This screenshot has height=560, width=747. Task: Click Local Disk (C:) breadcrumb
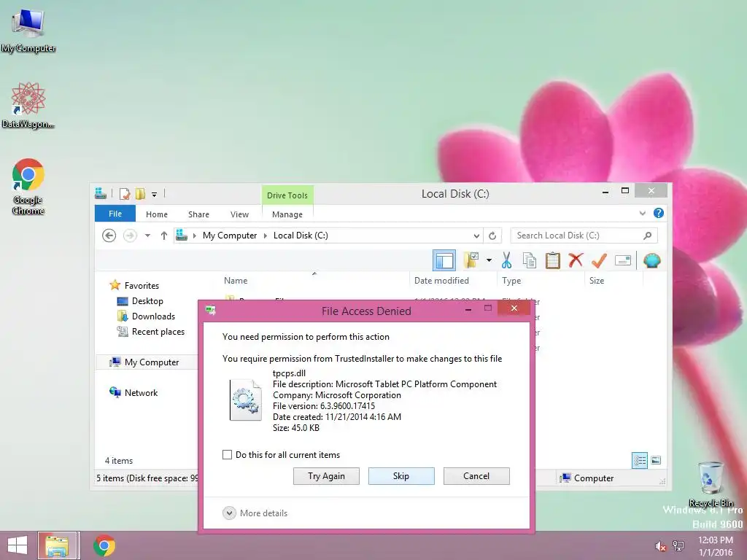click(x=301, y=236)
